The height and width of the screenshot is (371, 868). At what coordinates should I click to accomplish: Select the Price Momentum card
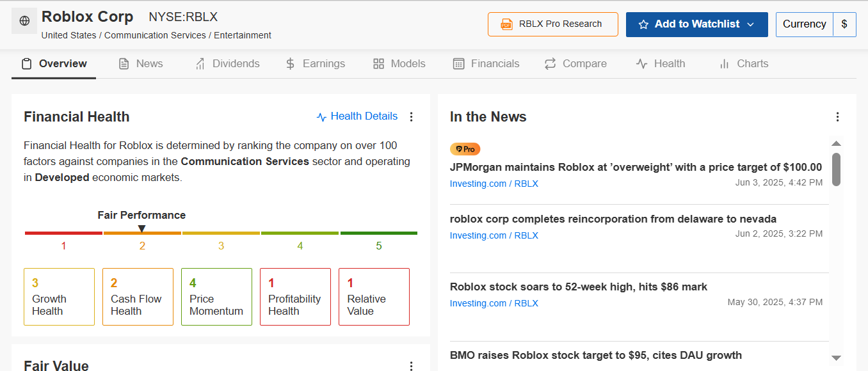(x=216, y=297)
